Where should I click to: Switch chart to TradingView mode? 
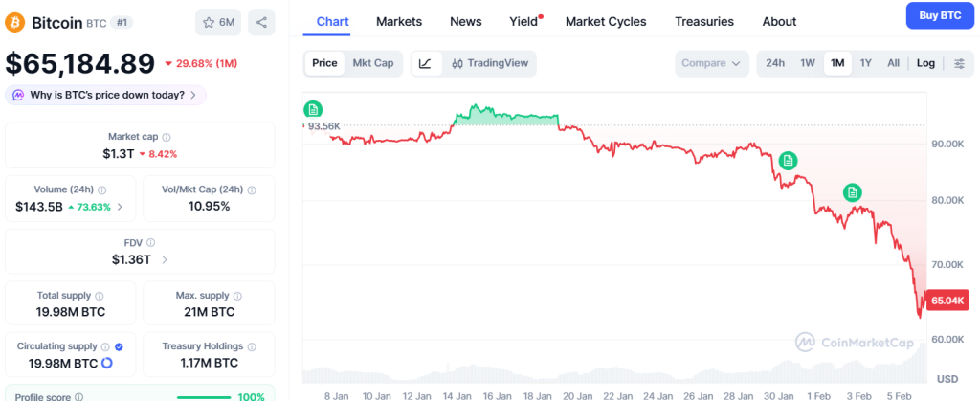(489, 63)
